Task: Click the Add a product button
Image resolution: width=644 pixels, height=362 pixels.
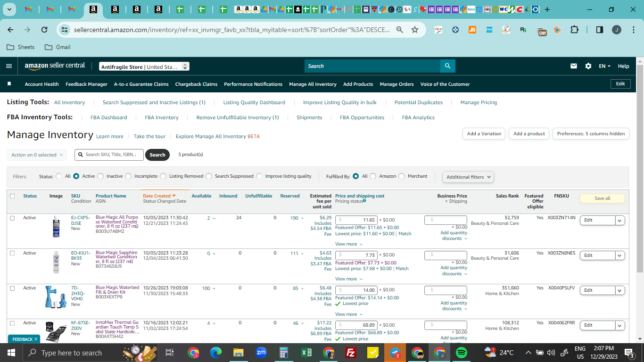Action: (529, 133)
